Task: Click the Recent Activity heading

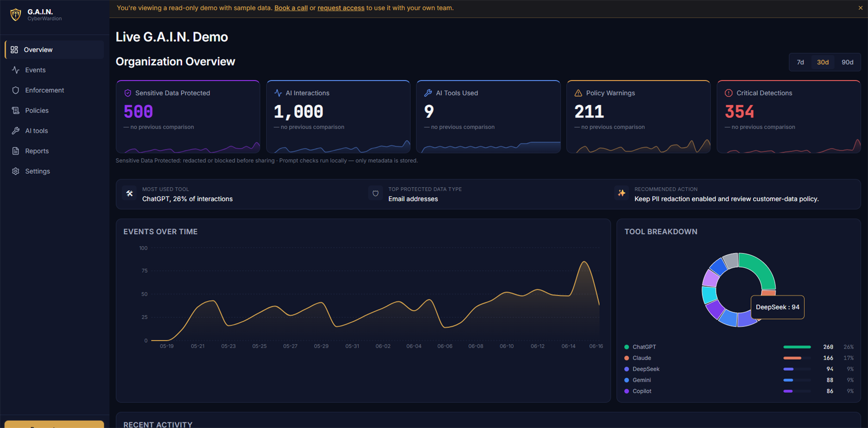Action: pyautogui.click(x=158, y=424)
